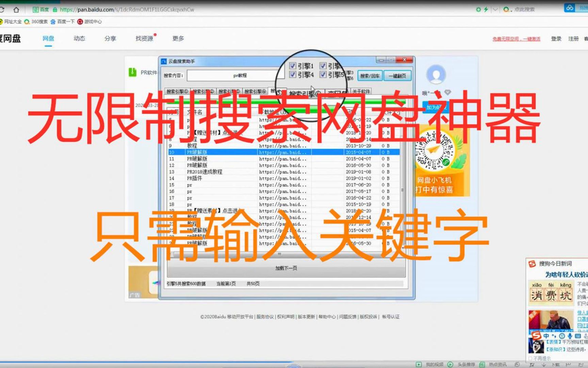The width and height of the screenshot is (588, 368).
Task: Open the address bar dropdown arrow
Action: [x=495, y=10]
